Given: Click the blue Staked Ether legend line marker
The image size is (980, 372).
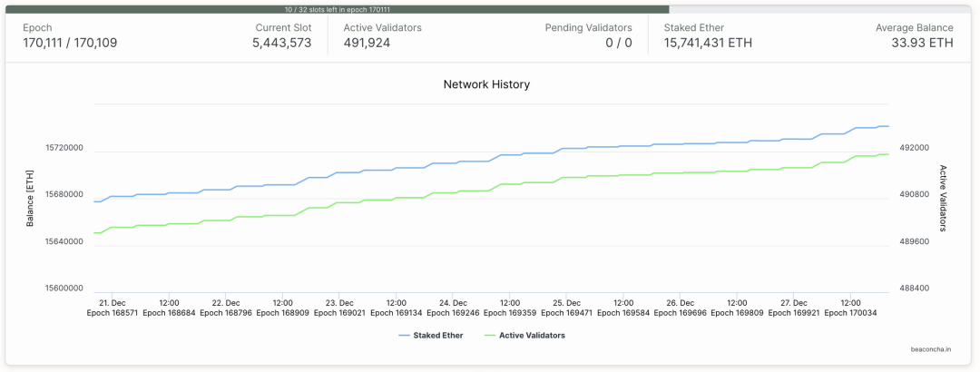Looking at the screenshot, I should click(404, 335).
